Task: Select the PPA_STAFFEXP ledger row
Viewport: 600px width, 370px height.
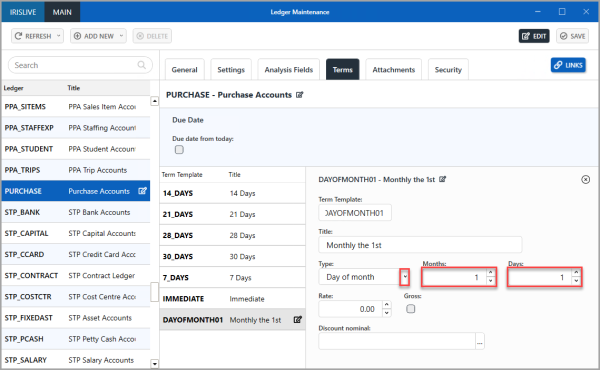Action: tap(76, 128)
